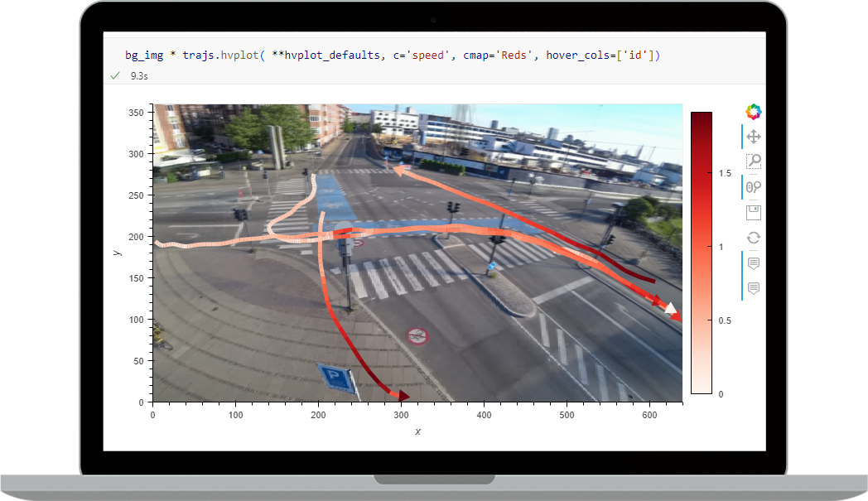Select the Box Zoom tool
This screenshot has height=501, width=868.
753,161
